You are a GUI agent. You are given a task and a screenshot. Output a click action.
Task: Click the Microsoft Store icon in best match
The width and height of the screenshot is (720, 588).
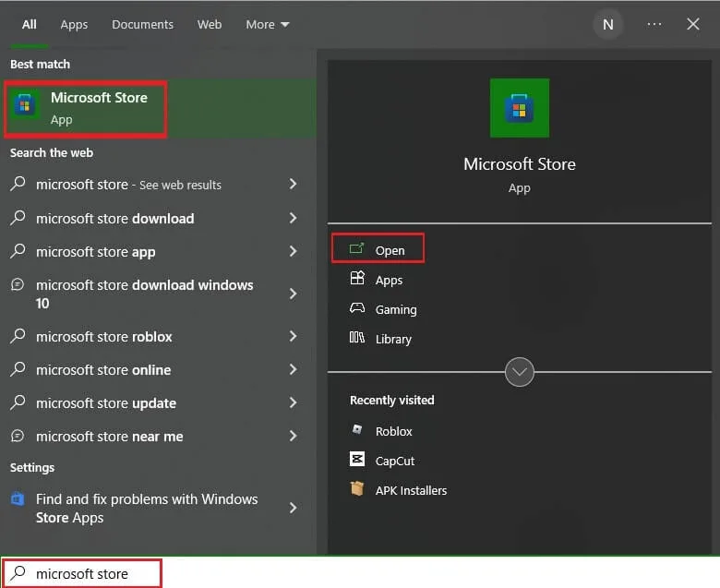pyautogui.click(x=25, y=105)
